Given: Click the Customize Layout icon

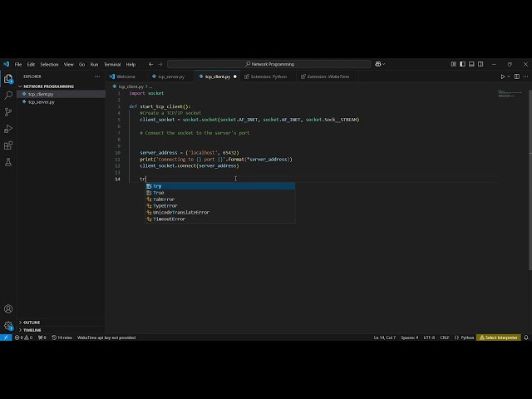Looking at the screenshot, I should 453,64.
